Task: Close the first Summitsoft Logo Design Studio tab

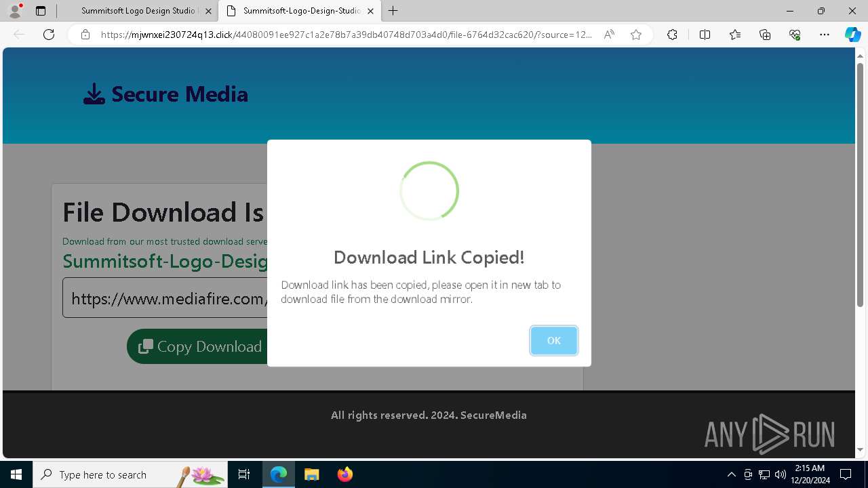Action: coord(208,11)
